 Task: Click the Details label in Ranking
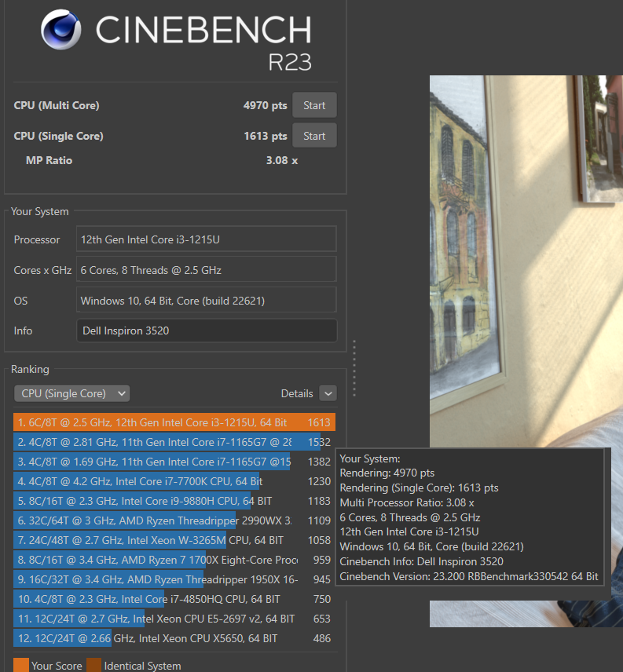tap(297, 393)
